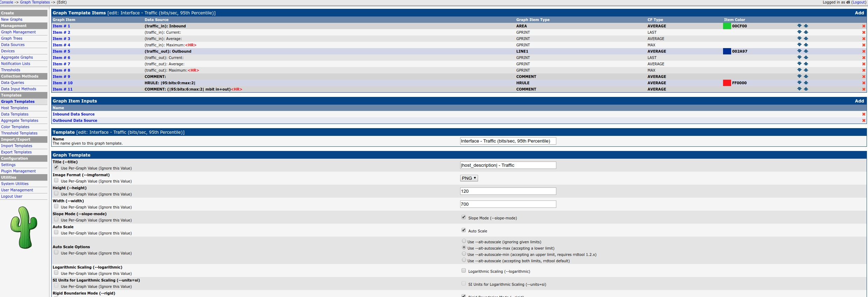Click the red FF0000 color swatch

727,83
